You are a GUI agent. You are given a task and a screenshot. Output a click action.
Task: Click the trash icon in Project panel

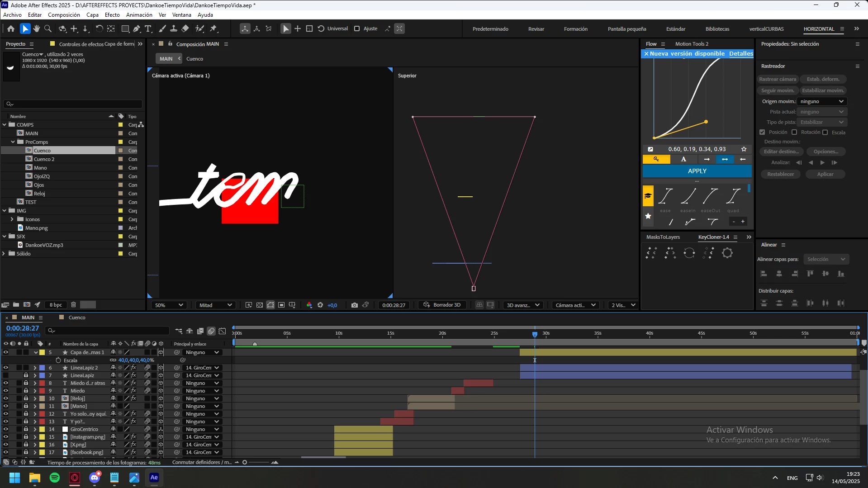[x=73, y=305]
